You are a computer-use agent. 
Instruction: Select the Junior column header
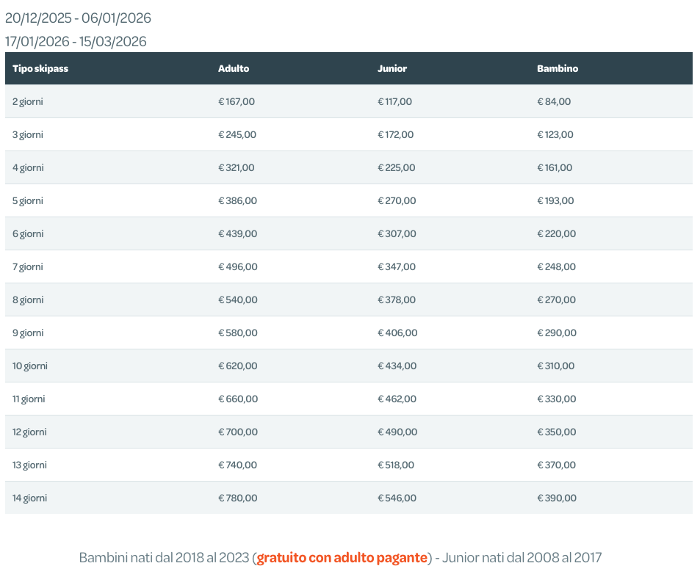(392, 68)
